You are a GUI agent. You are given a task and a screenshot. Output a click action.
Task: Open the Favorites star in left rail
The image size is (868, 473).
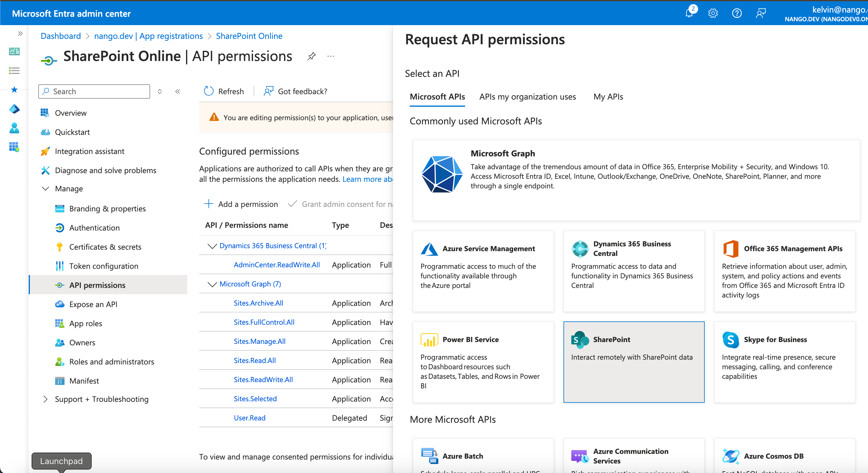[x=14, y=89]
